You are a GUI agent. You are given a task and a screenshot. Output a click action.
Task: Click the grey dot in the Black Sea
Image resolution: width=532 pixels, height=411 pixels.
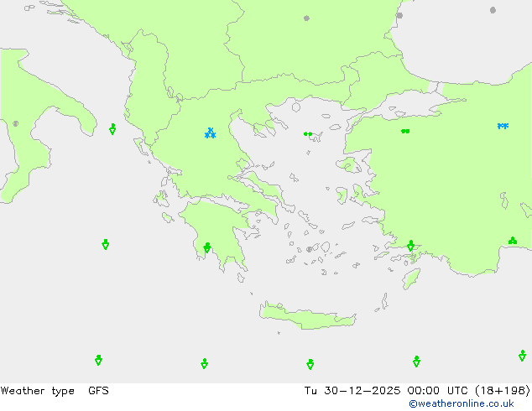coord(493,10)
